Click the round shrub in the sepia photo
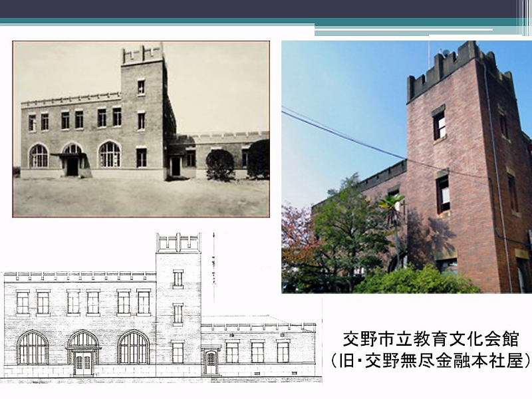The width and height of the screenshot is (532, 399). point(219,165)
